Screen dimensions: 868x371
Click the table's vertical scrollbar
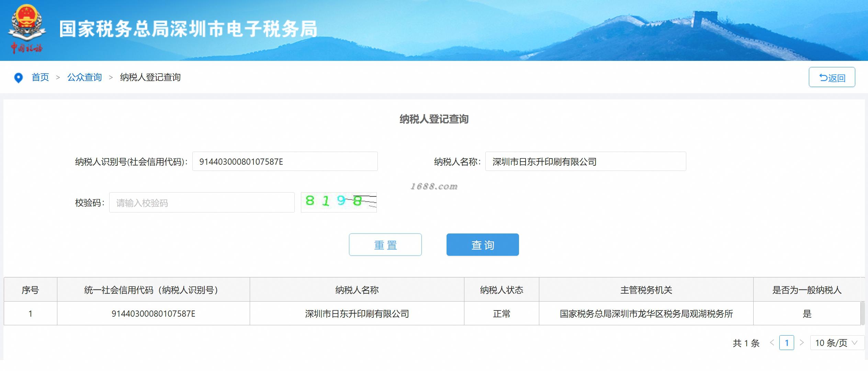pos(863,313)
